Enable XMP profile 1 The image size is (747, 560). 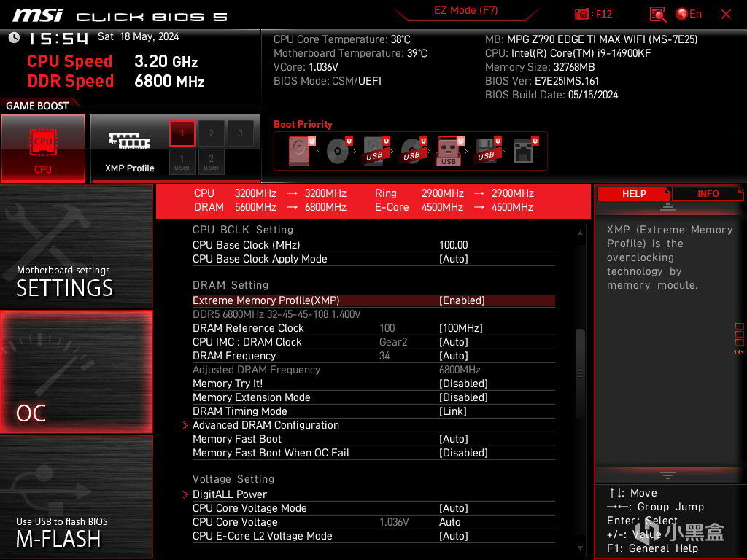pyautogui.click(x=182, y=133)
